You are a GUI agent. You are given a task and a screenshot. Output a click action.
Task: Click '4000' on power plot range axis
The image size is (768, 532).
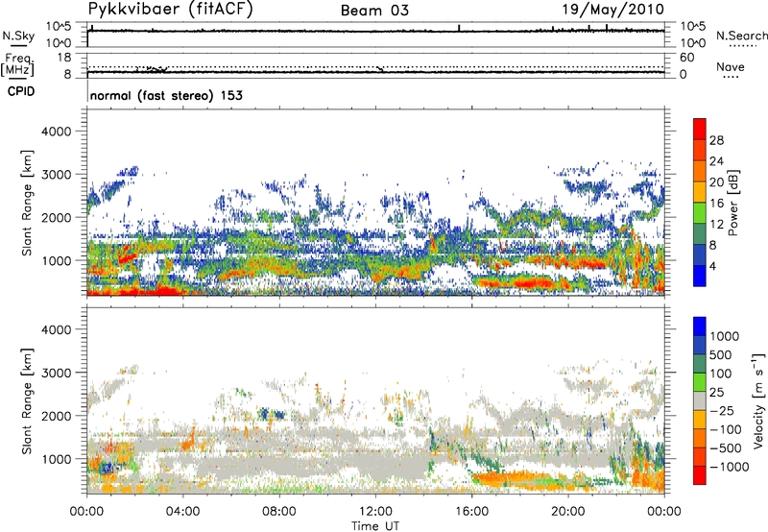coord(56,132)
